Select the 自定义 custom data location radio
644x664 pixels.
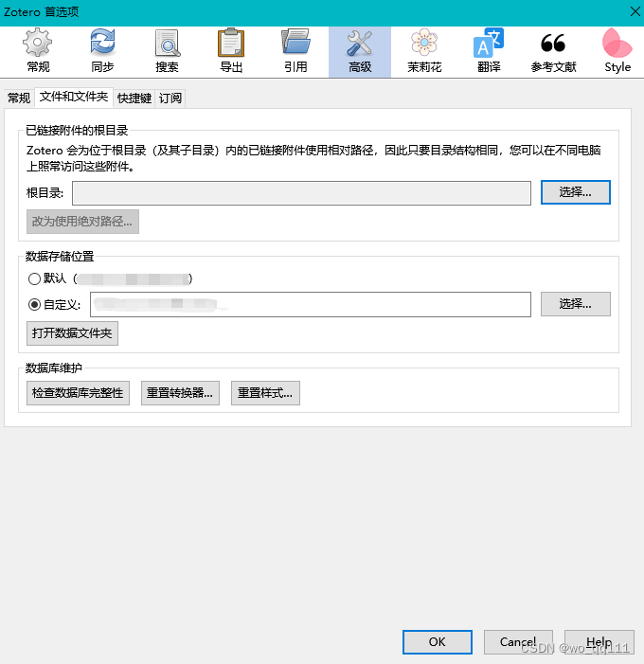34,304
